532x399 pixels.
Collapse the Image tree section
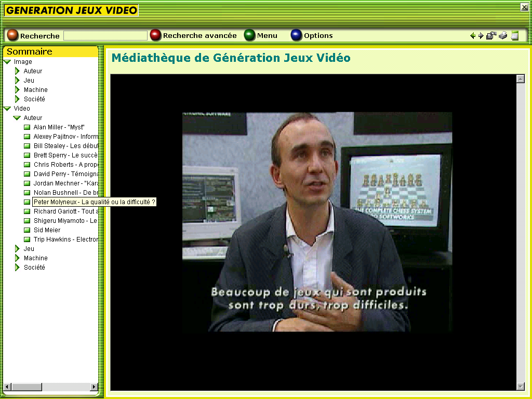(7, 62)
